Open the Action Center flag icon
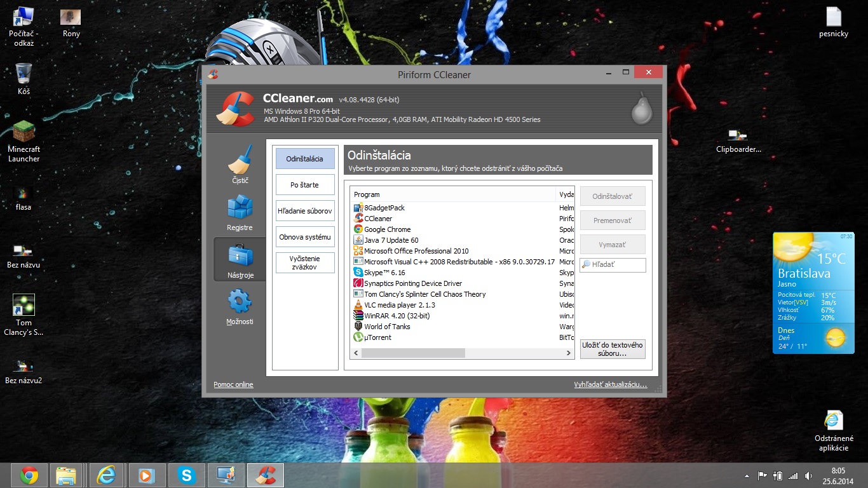Image resolution: width=868 pixels, height=488 pixels. click(x=762, y=475)
